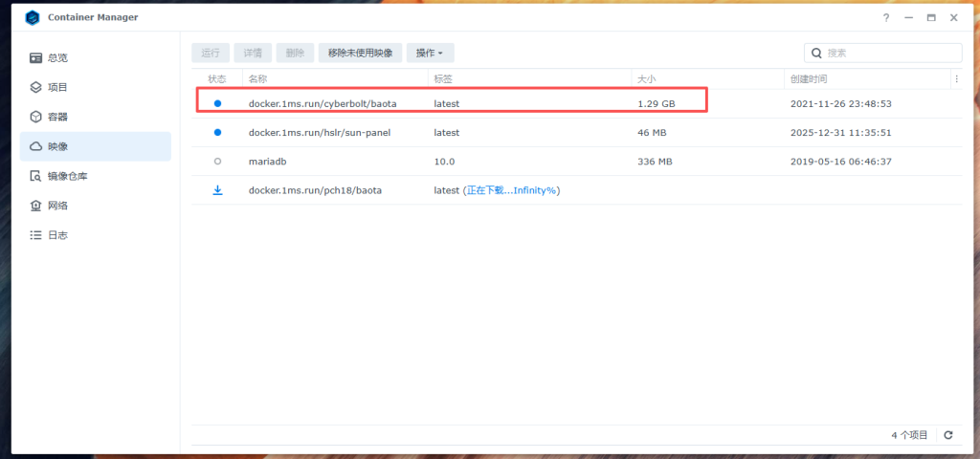Click the 运行 button
The width and height of the screenshot is (980, 459).
coord(211,54)
